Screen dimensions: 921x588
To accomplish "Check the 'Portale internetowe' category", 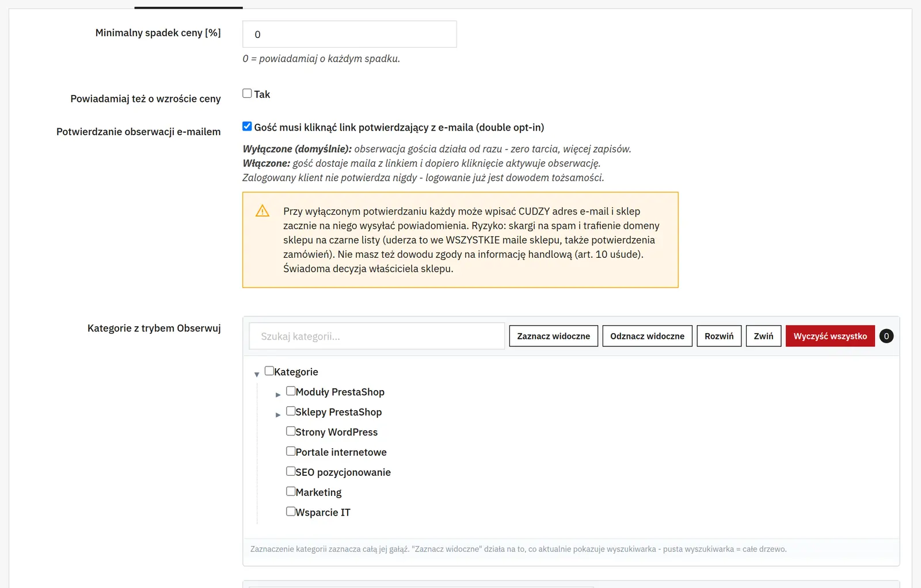I will [x=291, y=451].
